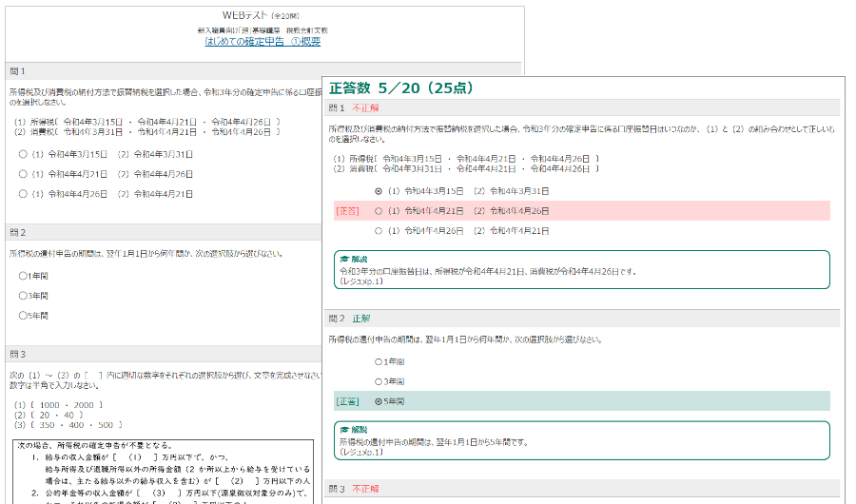Click graduation cap icon in 問2 解説 box

[344, 430]
